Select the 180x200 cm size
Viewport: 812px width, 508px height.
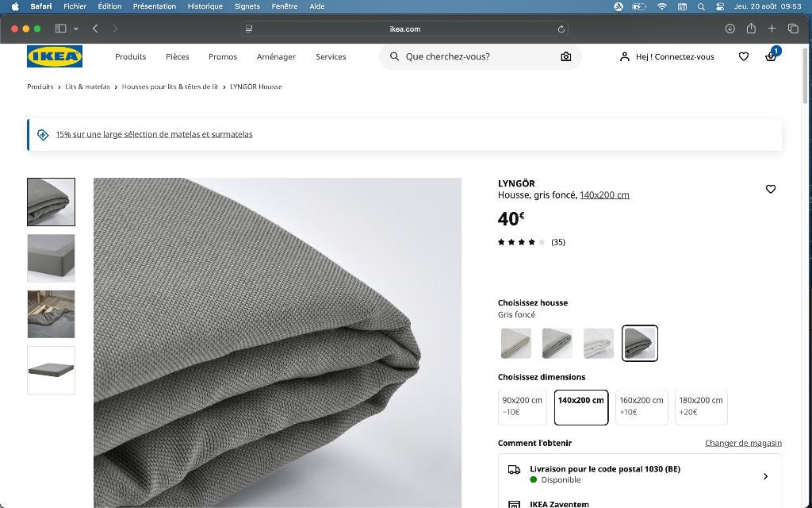[x=701, y=407]
